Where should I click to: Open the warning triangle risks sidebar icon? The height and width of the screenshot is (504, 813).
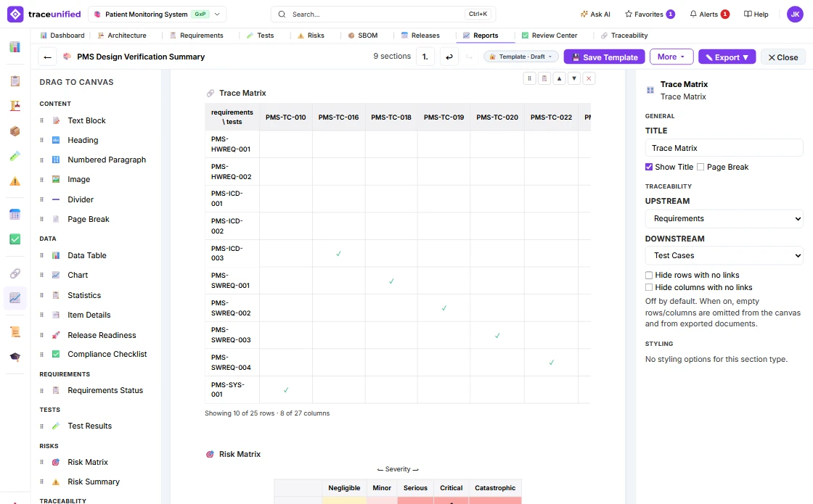(x=15, y=181)
